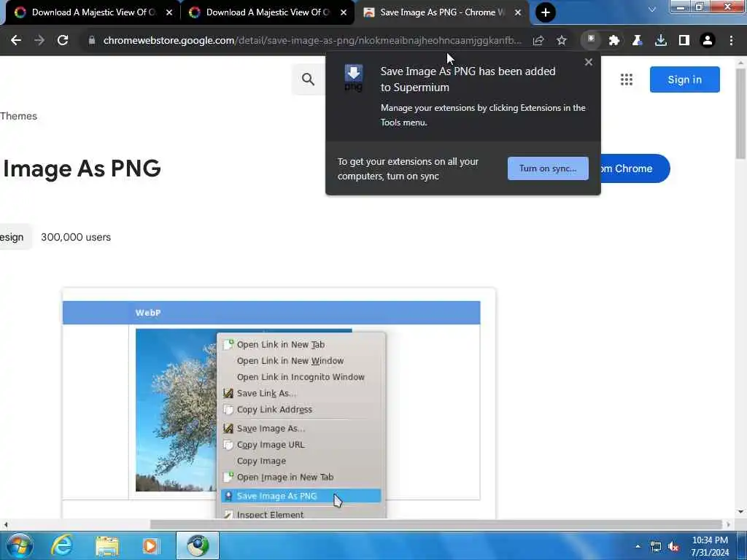
Task: Click the Save Image As PNG extension icon
Action: pos(591,40)
